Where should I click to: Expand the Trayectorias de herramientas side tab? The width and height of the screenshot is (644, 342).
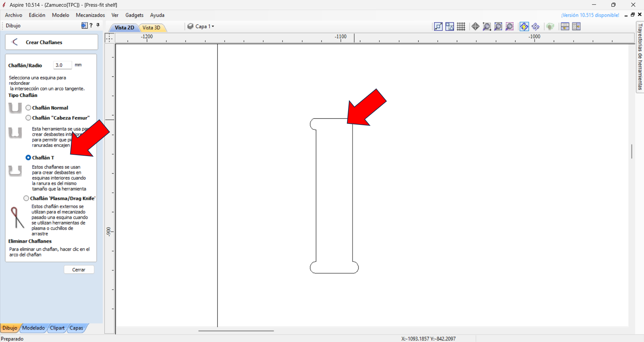(x=640, y=57)
